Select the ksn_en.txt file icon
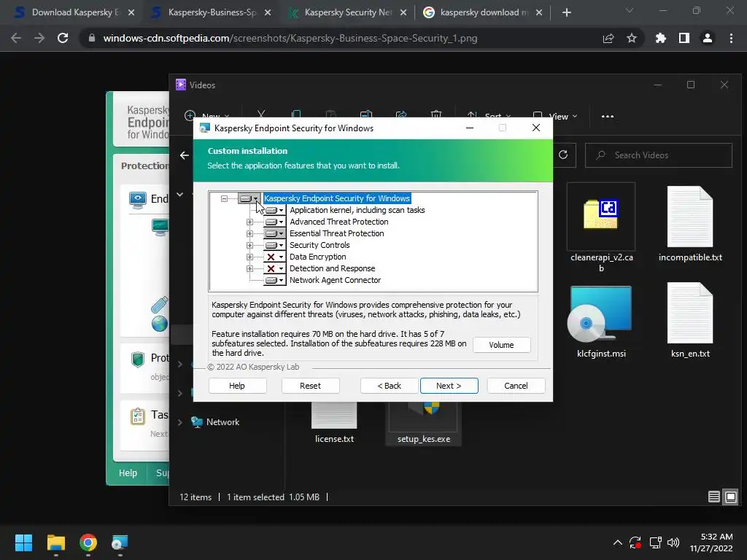The image size is (747, 560). (690, 313)
